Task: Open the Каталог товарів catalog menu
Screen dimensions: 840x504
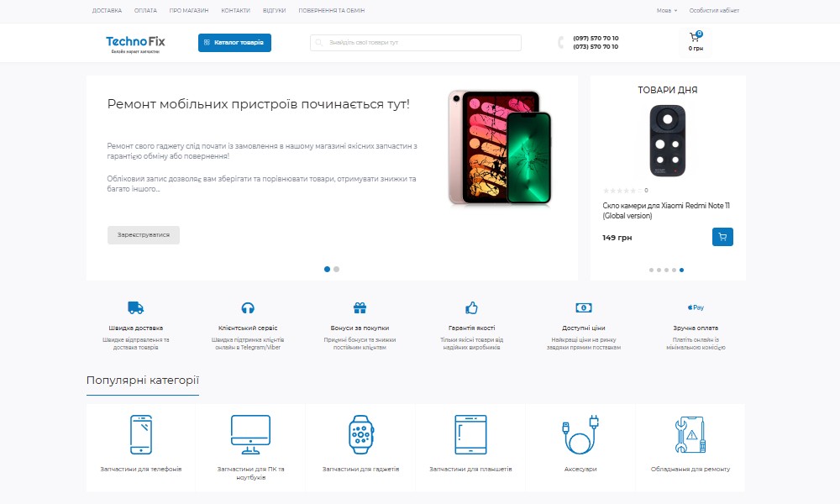Action: click(x=234, y=43)
